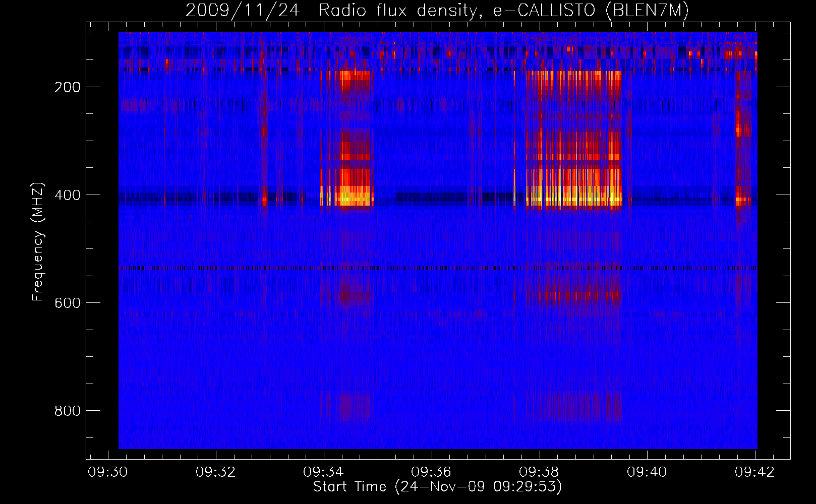Click the plot title '2009/11/24 Radio flux density, e-CALLISTO (BLEN7M)'
This screenshot has width=816, height=504.
pos(437,10)
